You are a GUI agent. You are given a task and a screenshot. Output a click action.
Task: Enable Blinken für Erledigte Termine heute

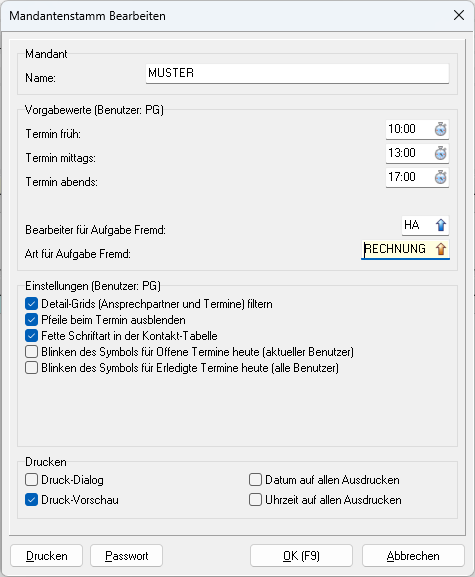[32, 368]
